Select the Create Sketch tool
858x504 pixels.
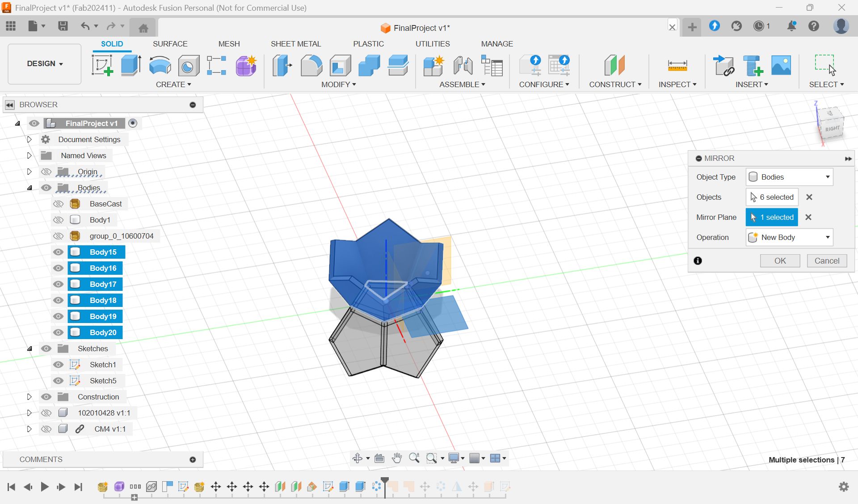point(102,65)
